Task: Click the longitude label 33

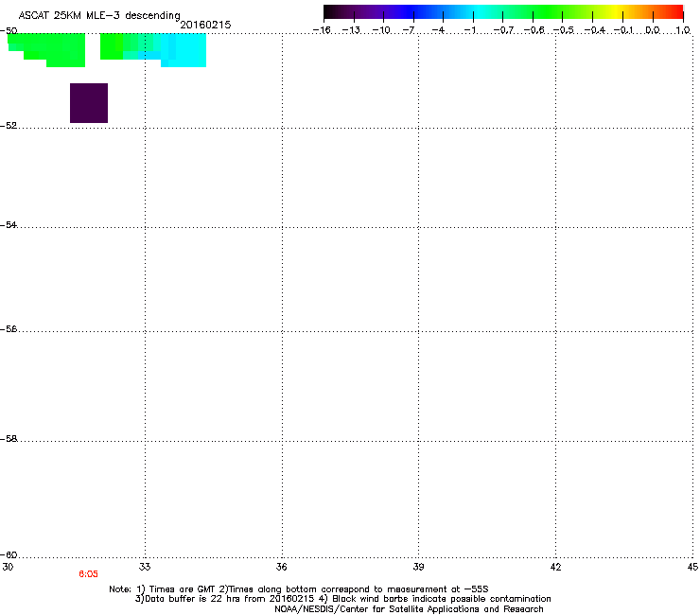Action: click(145, 567)
